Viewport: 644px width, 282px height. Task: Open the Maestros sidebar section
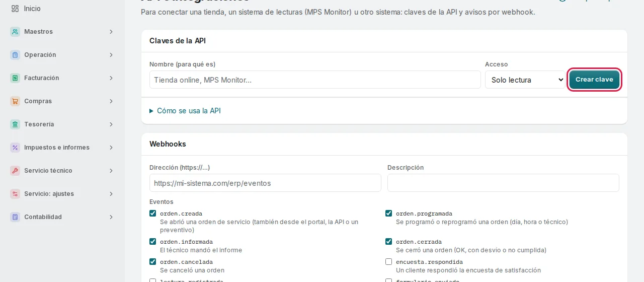coord(62,32)
